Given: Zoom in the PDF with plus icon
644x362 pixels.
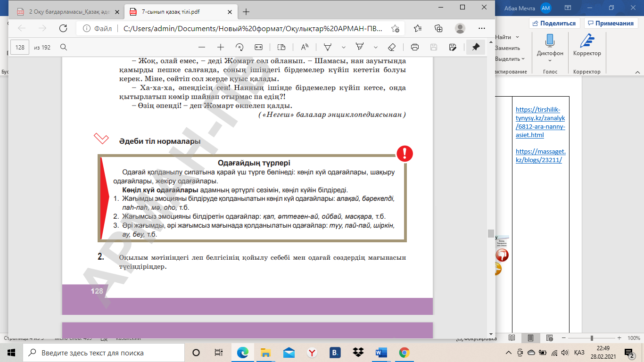Looking at the screenshot, I should click(220, 47).
